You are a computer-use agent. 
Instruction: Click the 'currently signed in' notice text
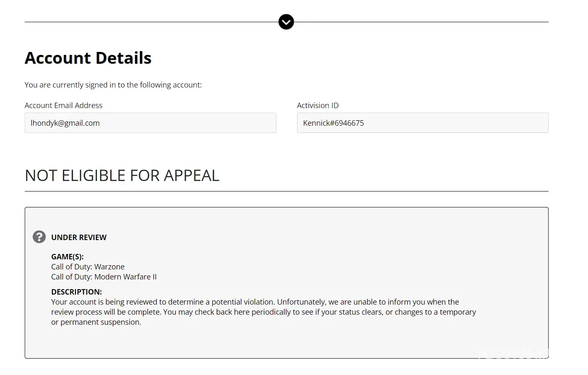tap(113, 85)
